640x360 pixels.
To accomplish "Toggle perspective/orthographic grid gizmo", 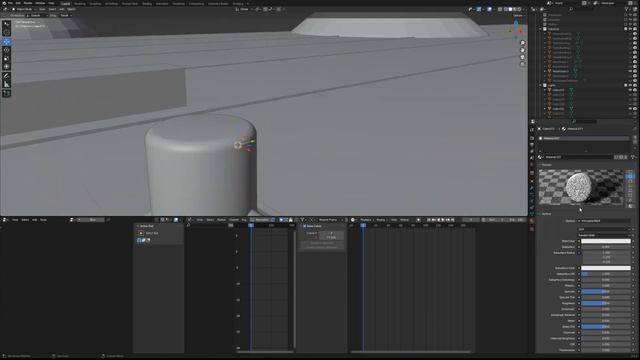I will (522, 64).
